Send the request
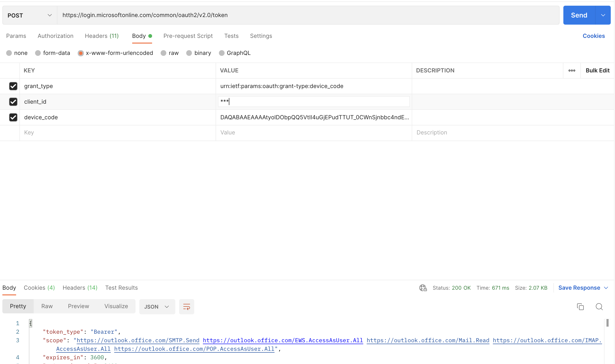This screenshot has height=364, width=615. [579, 15]
